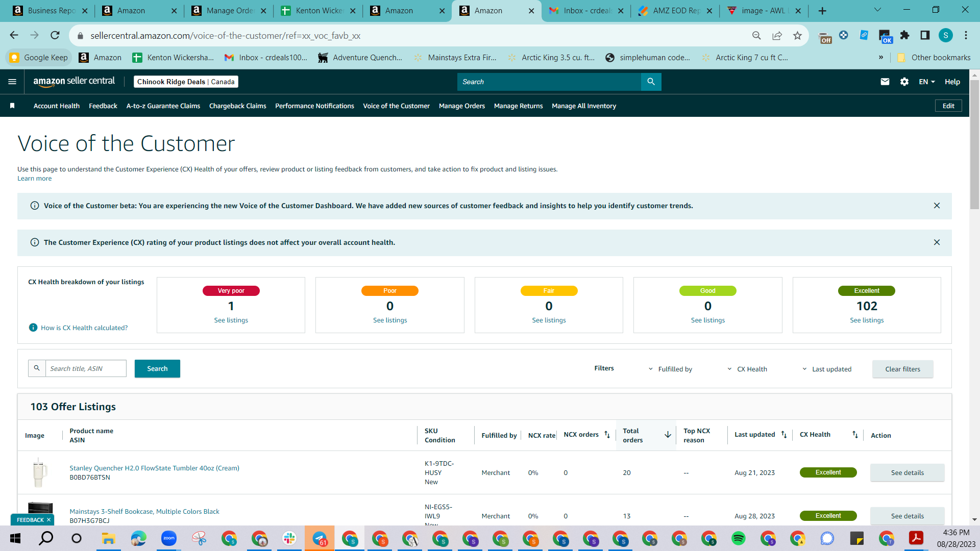Image resolution: width=980 pixels, height=551 pixels.
Task: Open How is CX Health calculated link
Action: [84, 328]
